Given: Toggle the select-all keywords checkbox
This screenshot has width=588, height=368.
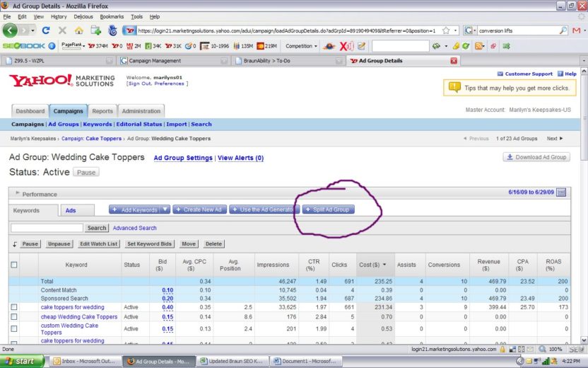Looking at the screenshot, I should click(x=14, y=265).
